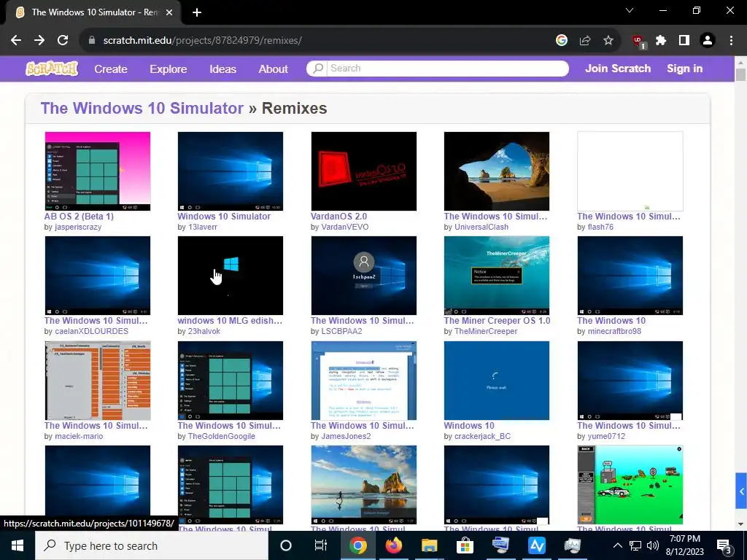This screenshot has width=747, height=560.
Task: Click the browser address bar URL
Action: coord(203,41)
